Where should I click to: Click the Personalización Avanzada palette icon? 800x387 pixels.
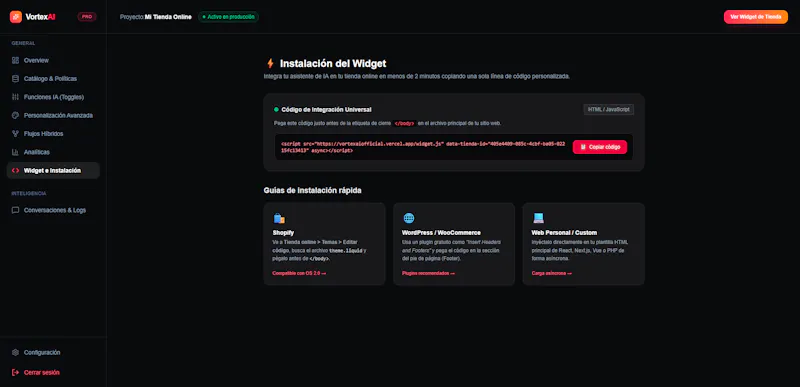15,115
